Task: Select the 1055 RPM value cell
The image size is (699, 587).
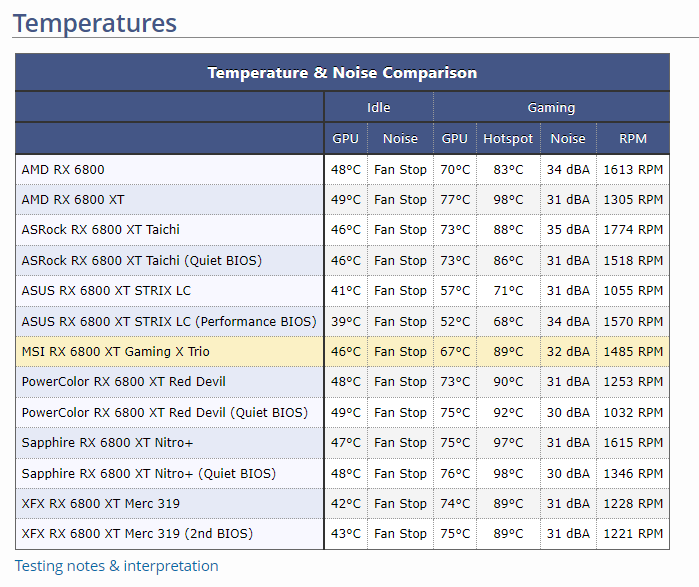Action: click(632, 290)
